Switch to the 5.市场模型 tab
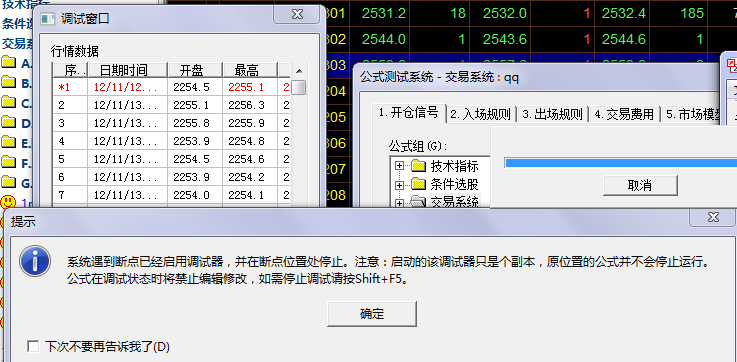 pos(691,114)
